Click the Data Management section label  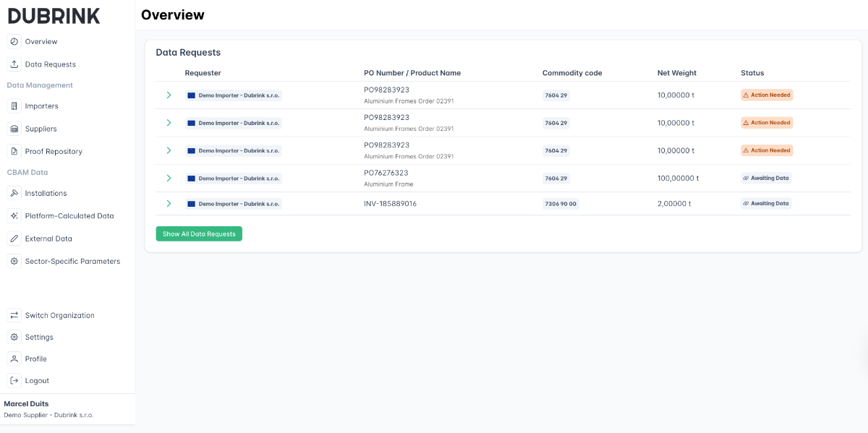pyautogui.click(x=40, y=85)
